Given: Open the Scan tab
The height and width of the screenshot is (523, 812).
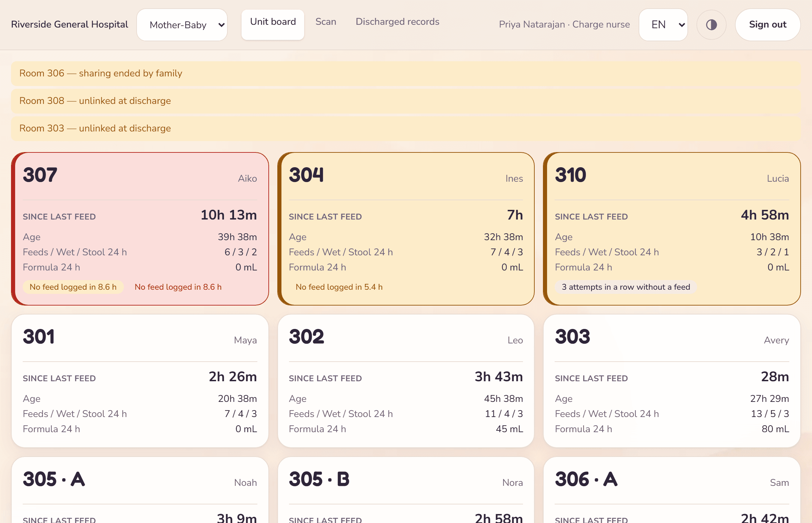Looking at the screenshot, I should click(326, 22).
